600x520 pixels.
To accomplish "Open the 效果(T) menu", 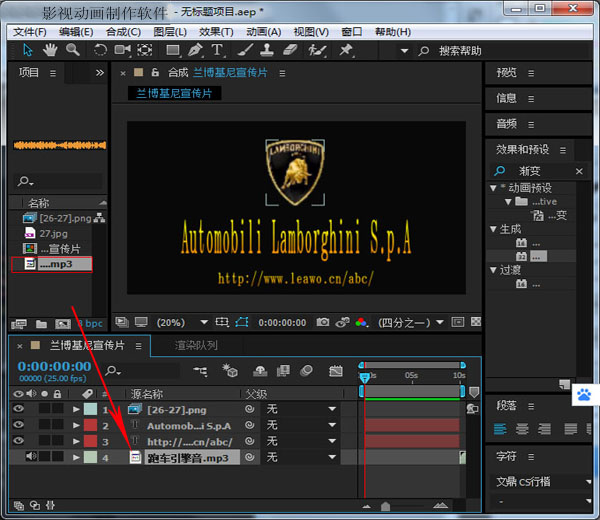I will pos(216,32).
